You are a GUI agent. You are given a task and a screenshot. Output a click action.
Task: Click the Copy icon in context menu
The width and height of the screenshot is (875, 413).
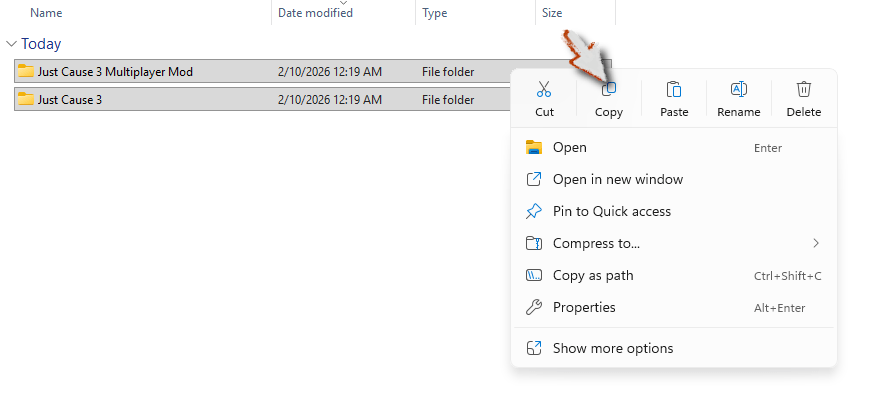(609, 89)
